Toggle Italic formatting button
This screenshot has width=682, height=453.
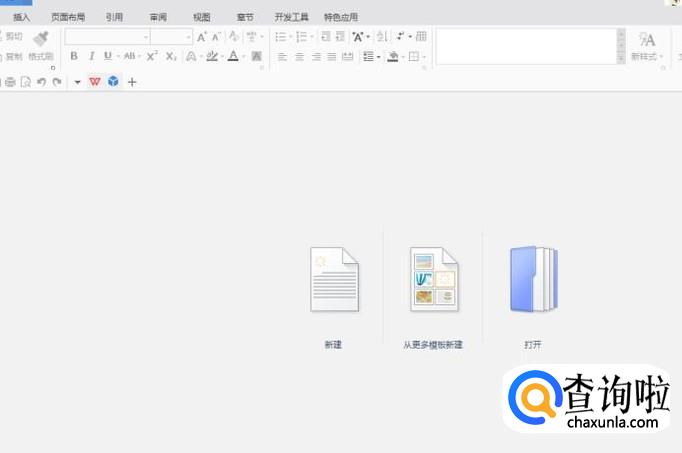(91, 56)
